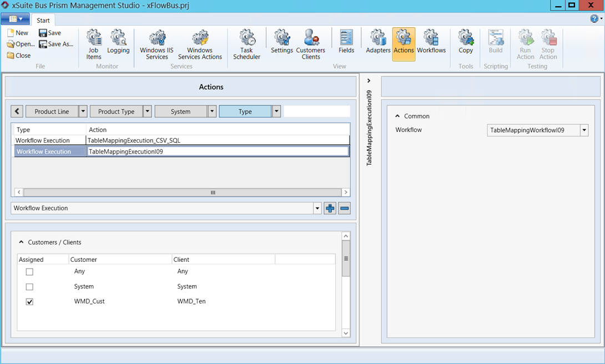Viewport: 605px width, 364px height.
Task: Open the Task Scheduler
Action: click(x=246, y=44)
